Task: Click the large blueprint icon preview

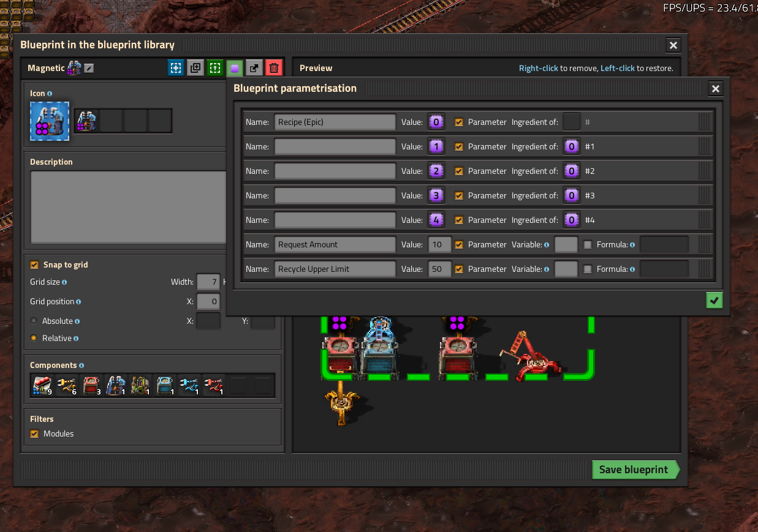Action: 50,121
